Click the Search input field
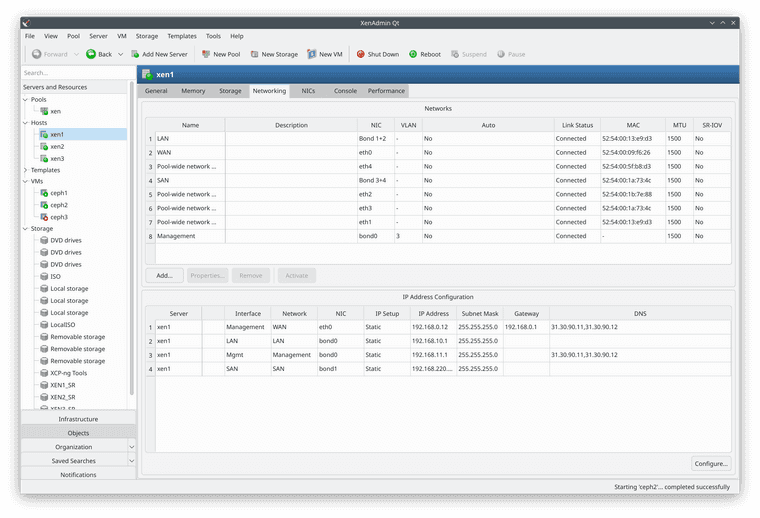760x518 pixels. [75, 73]
